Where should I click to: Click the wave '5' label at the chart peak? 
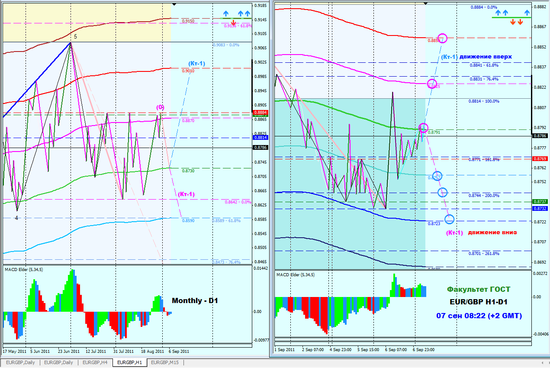(75, 36)
